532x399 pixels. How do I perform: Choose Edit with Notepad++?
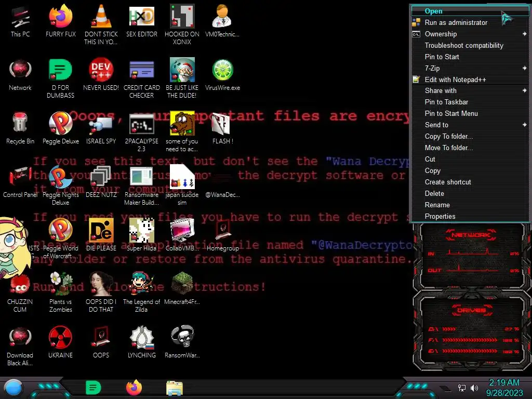[x=470, y=79]
